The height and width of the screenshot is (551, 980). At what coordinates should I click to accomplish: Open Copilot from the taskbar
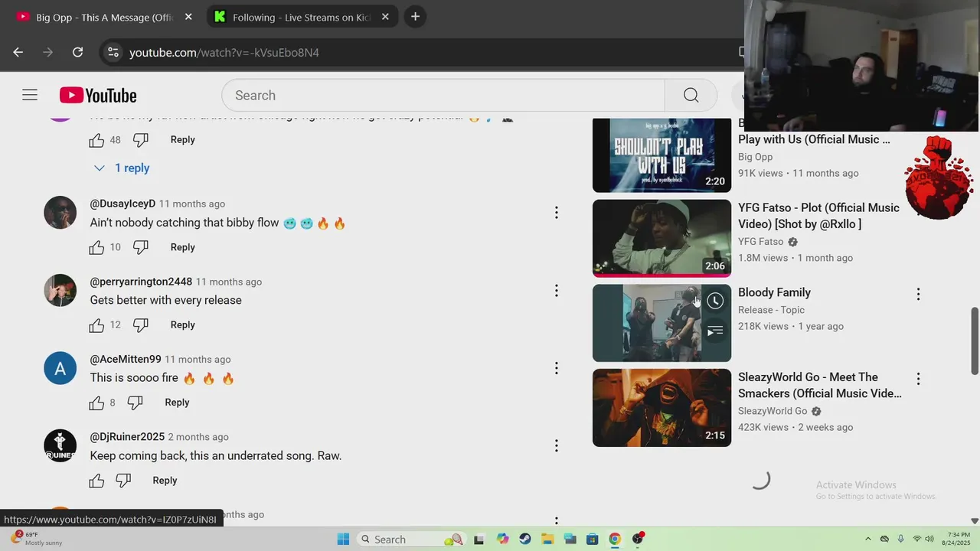point(502,539)
